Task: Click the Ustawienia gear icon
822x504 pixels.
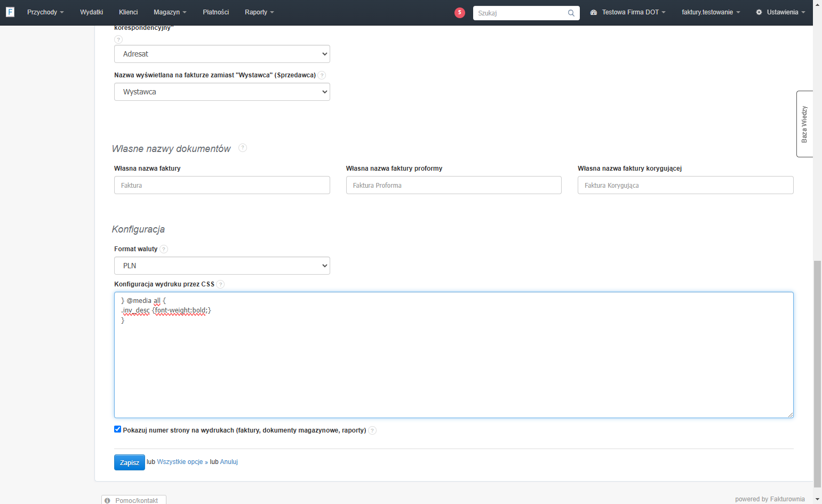Action: 759,12
